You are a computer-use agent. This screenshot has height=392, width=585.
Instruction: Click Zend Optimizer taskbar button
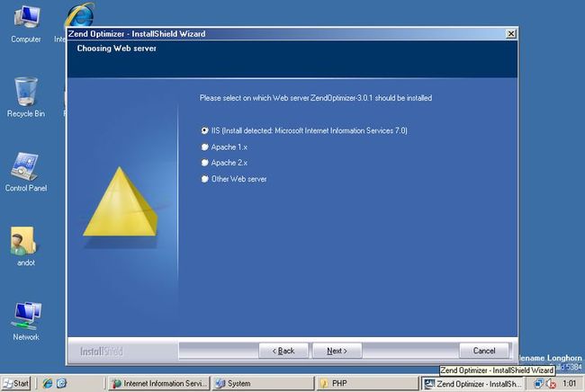pos(472,383)
